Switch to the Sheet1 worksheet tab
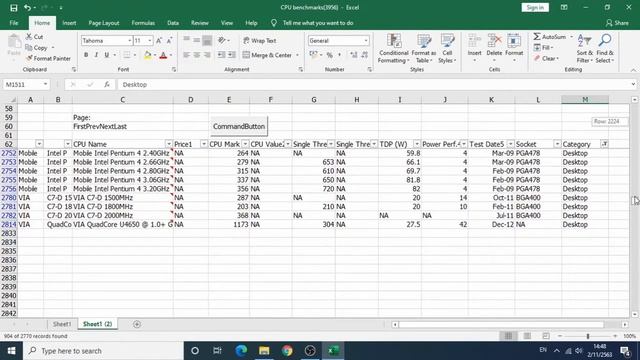640x360 pixels. (62, 324)
